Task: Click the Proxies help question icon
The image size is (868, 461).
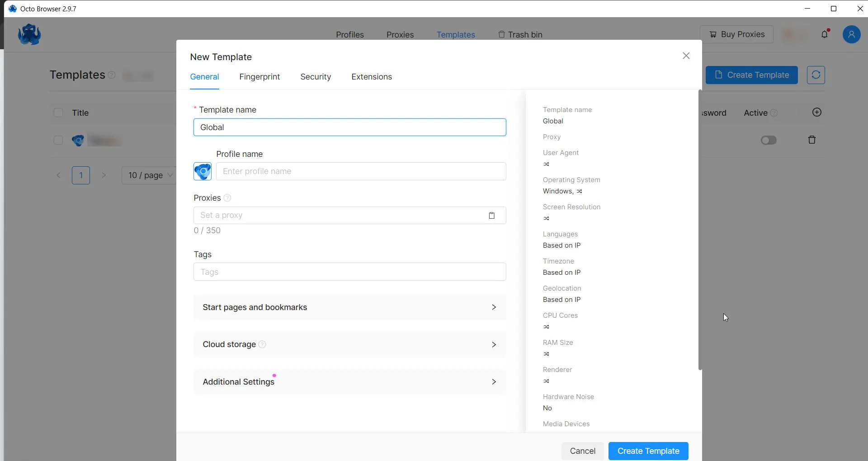Action: click(x=227, y=198)
